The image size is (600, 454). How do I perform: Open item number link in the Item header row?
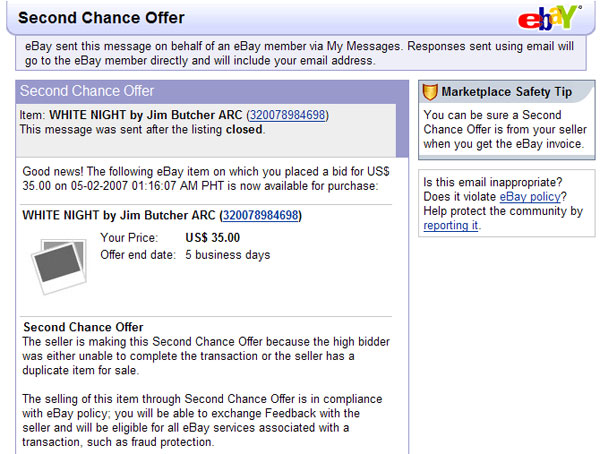287,115
